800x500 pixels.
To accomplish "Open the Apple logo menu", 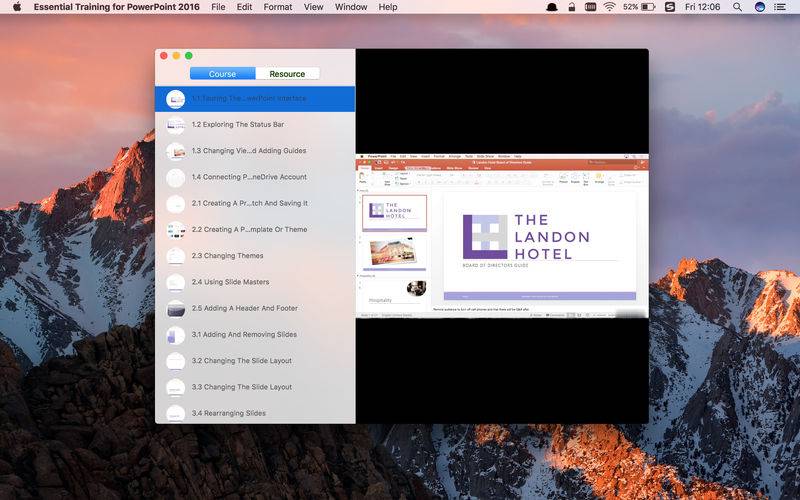I will pyautogui.click(x=16, y=7).
